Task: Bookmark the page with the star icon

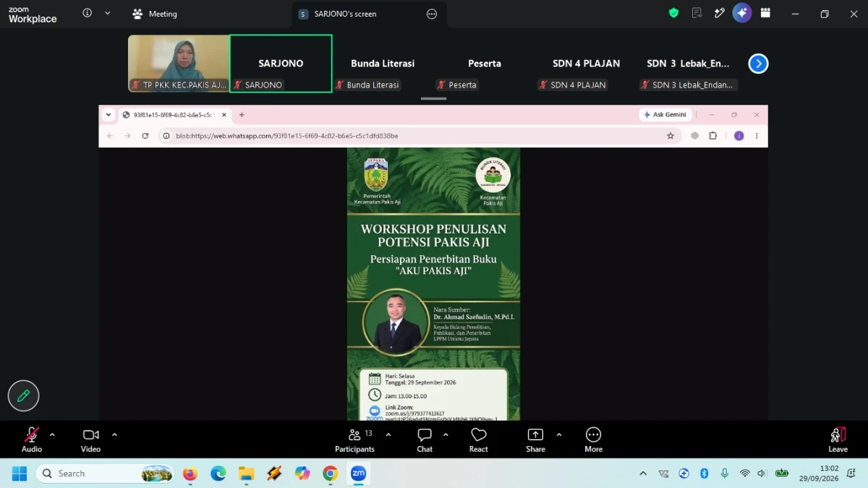Action: [x=671, y=136]
